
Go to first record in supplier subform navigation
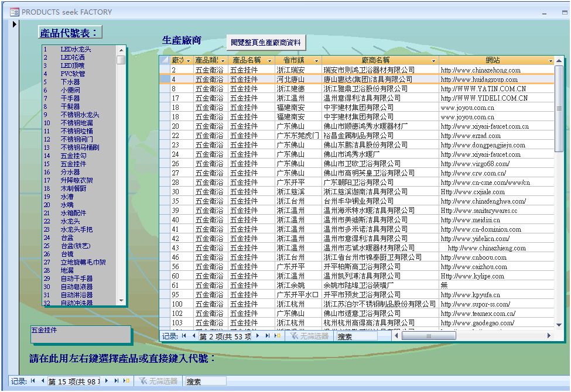pyautogui.click(x=184, y=336)
